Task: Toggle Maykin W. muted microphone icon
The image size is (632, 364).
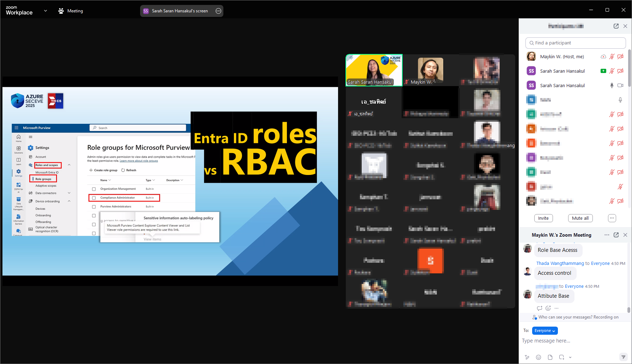Action: 612,56
